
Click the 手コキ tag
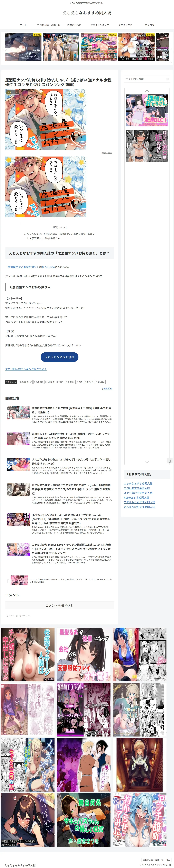[60, 382]
